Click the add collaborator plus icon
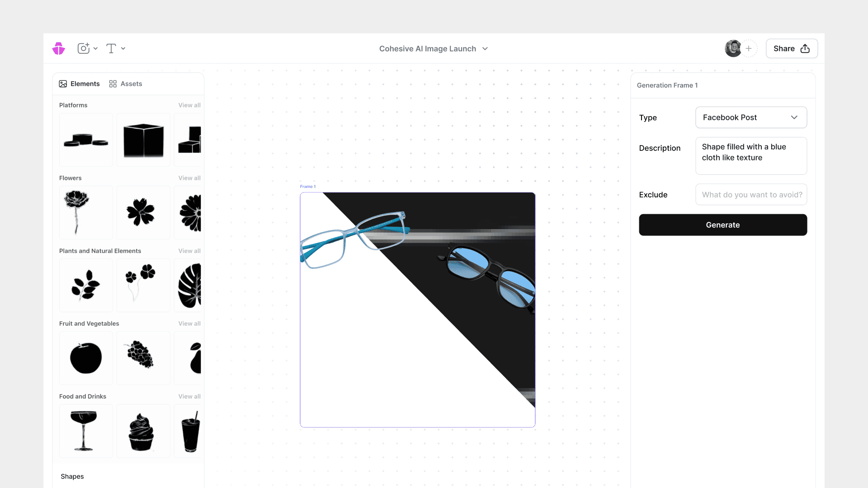This screenshot has height=488, width=868. (749, 48)
